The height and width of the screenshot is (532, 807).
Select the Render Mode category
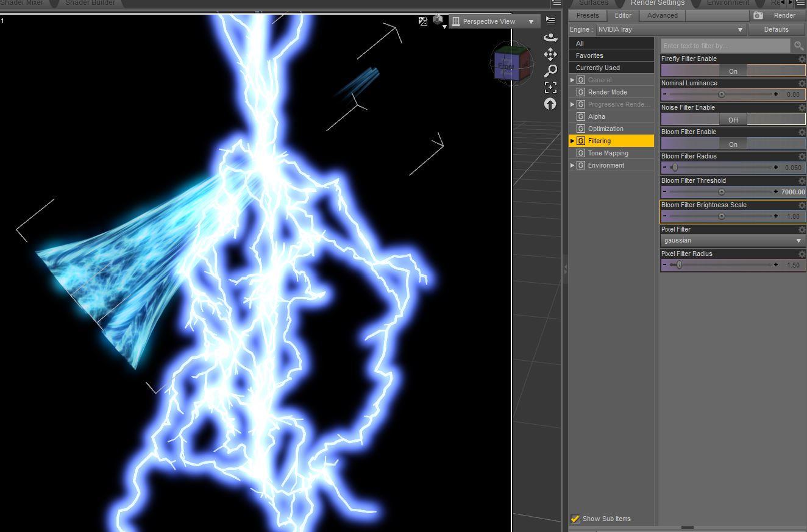[x=611, y=92]
